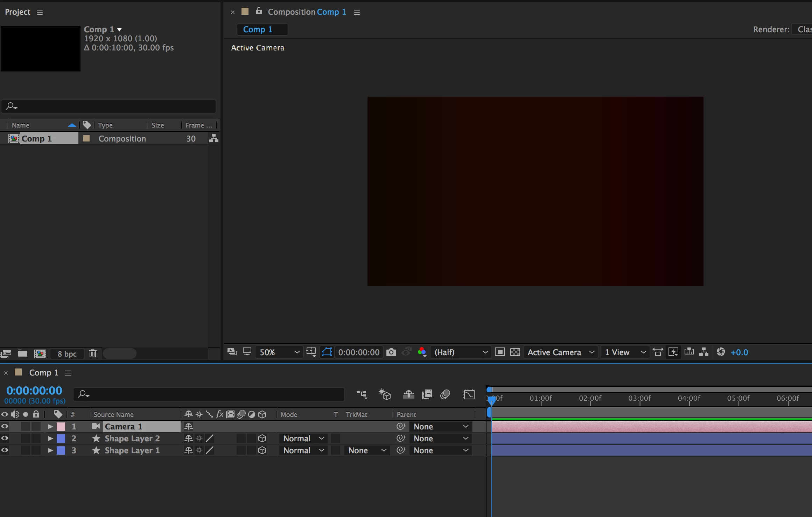
Task: Create a new folder in Project panel
Action: [x=23, y=353]
